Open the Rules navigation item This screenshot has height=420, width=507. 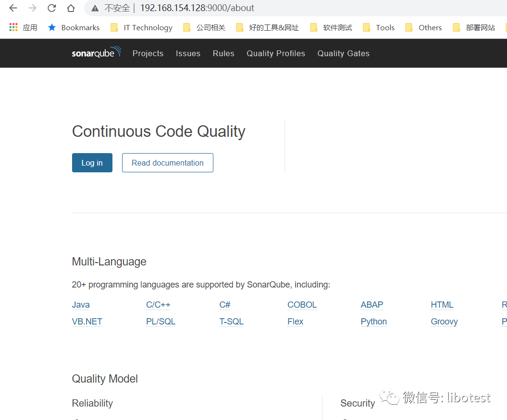pyautogui.click(x=223, y=53)
